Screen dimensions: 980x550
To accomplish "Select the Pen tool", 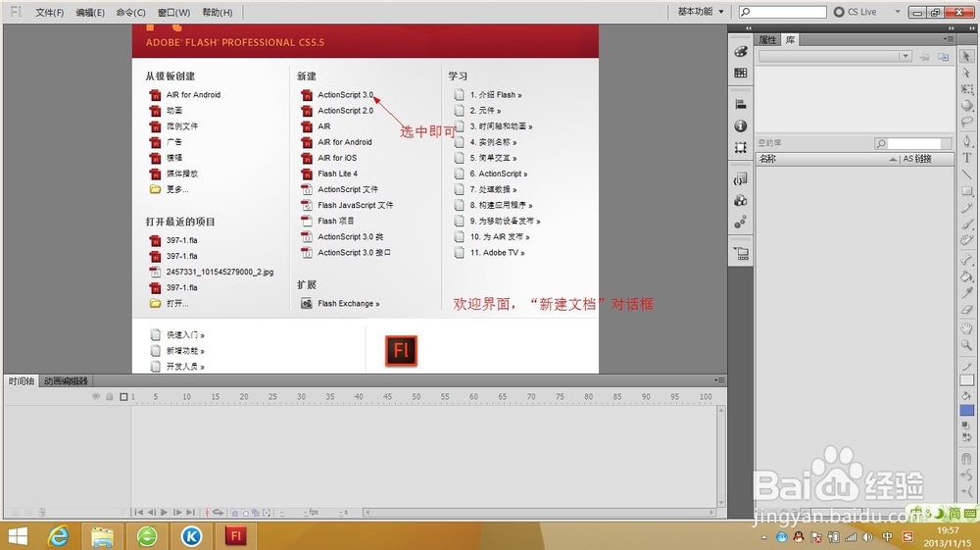I will [x=966, y=141].
